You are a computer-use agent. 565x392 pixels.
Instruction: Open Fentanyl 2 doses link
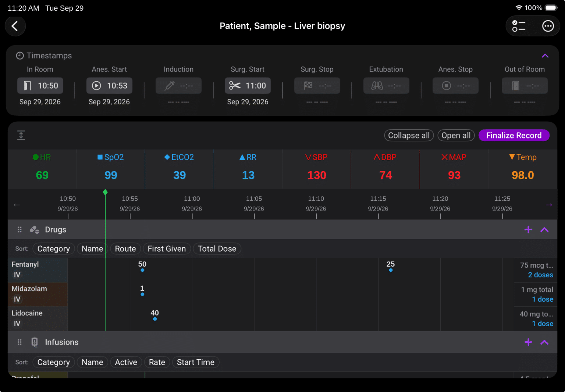click(540, 275)
